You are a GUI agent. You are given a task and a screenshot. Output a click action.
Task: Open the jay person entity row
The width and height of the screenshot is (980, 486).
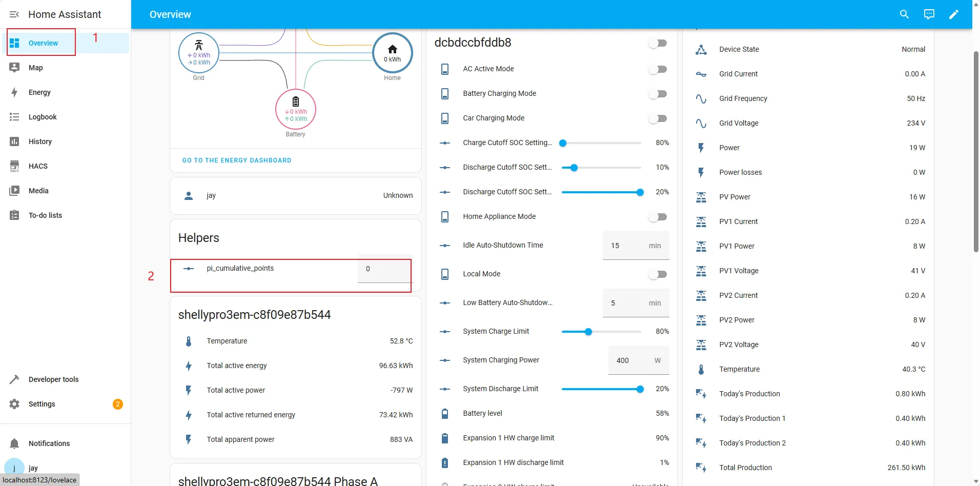point(296,195)
